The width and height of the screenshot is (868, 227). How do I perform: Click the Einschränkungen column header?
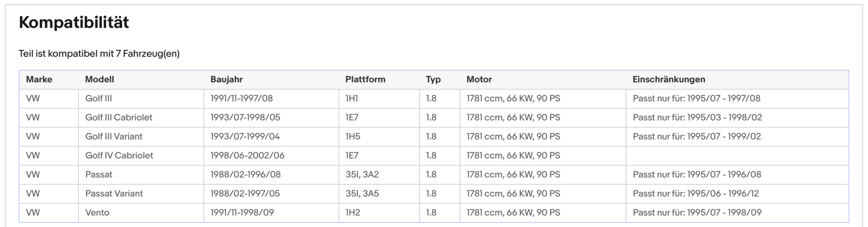point(669,79)
